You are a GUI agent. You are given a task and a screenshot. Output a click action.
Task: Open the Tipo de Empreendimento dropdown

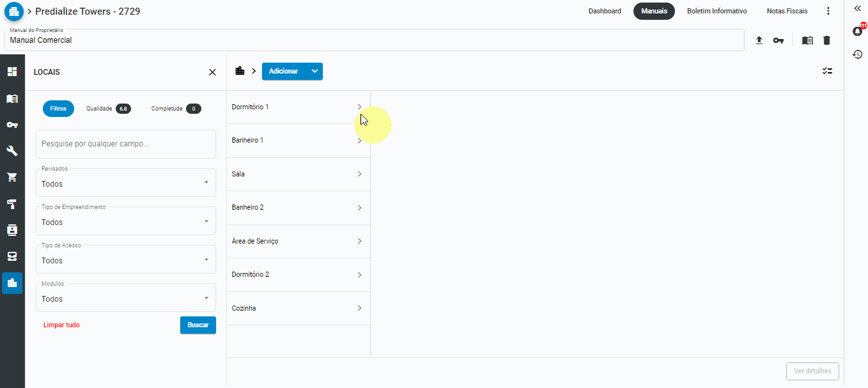tap(126, 221)
